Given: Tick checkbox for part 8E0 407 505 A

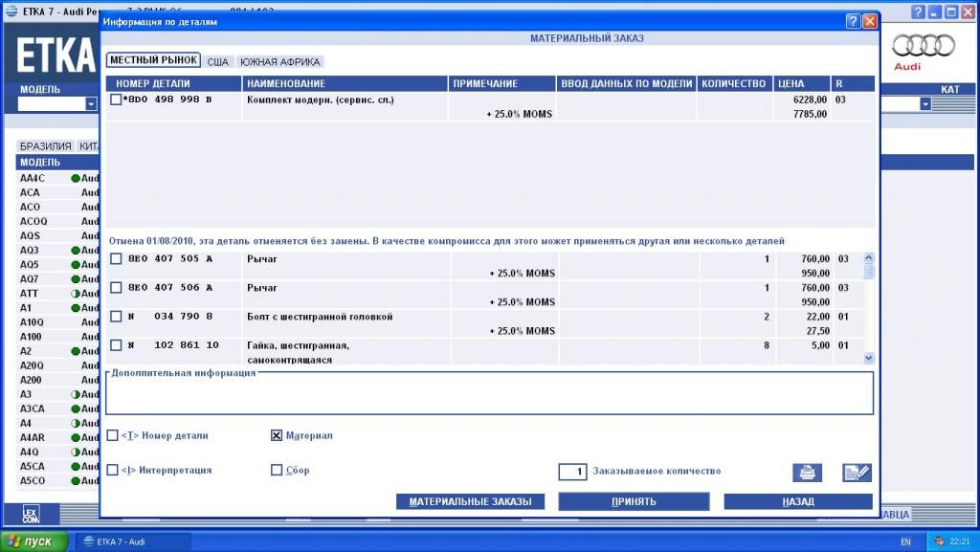Looking at the screenshot, I should click(116, 258).
